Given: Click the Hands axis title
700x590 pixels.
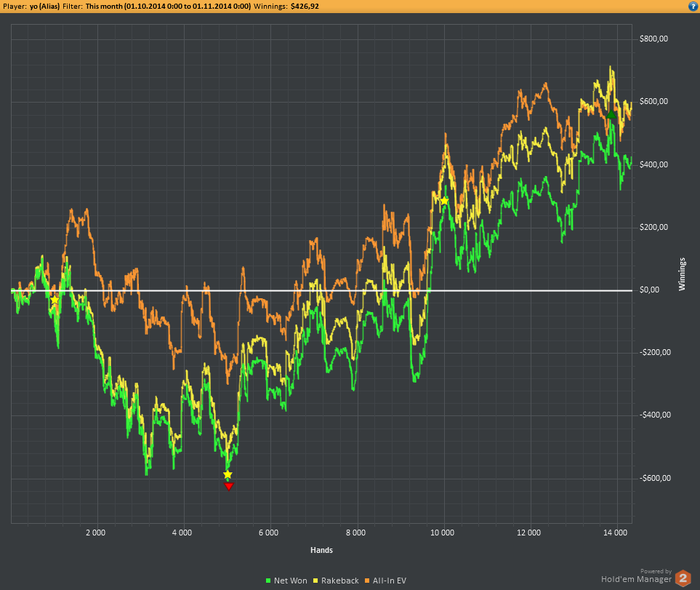Looking at the screenshot, I should [x=321, y=550].
